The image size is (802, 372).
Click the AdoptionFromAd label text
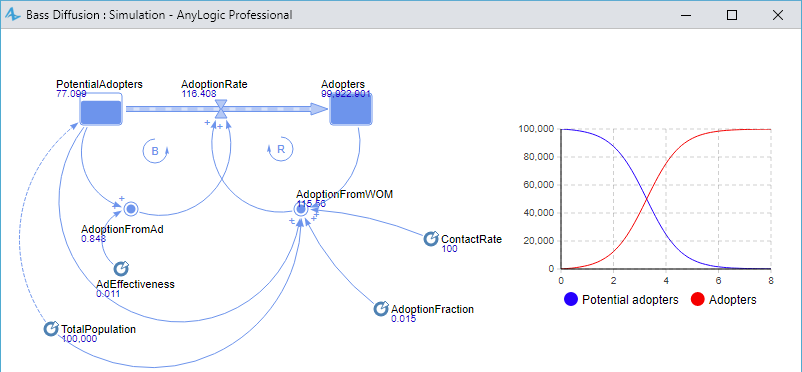[122, 229]
